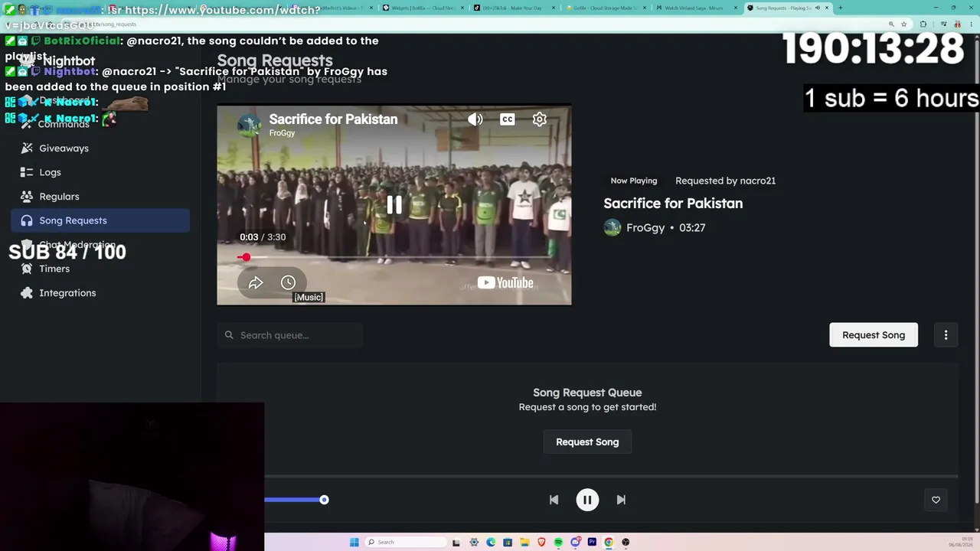Open the Sacrifice for Pakistan video title link
980x551 pixels.
pos(333,119)
